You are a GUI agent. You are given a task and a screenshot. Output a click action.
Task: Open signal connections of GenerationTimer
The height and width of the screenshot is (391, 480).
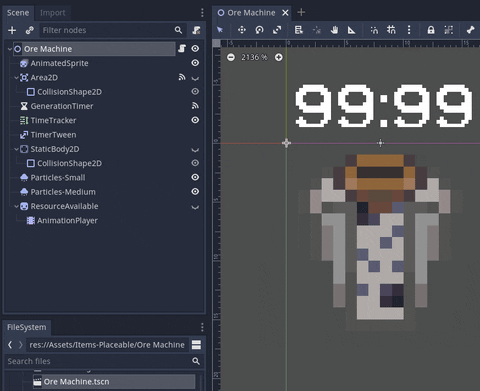195,106
